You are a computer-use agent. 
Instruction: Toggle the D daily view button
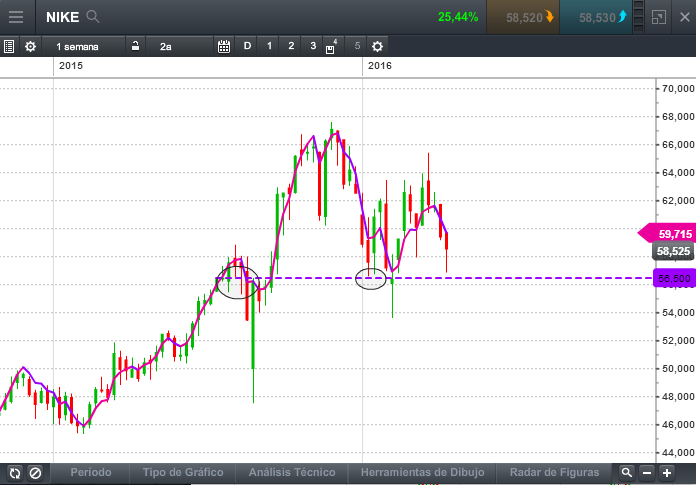(247, 46)
